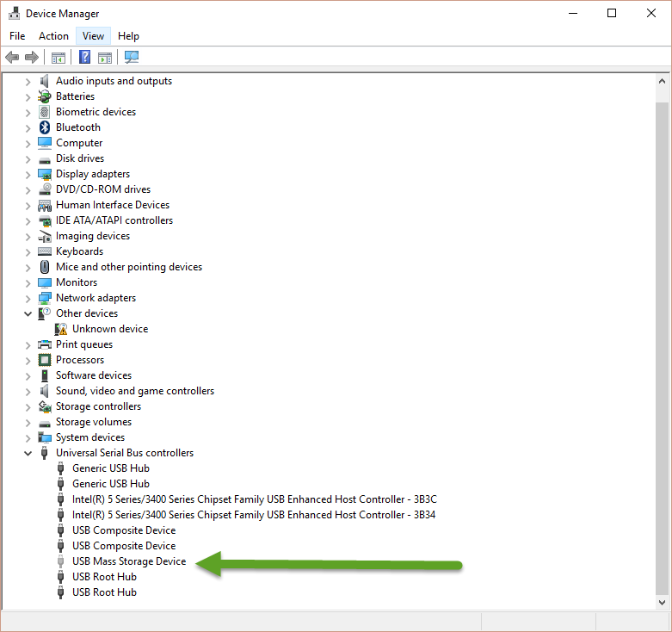Expand the Monitors node
Image resolution: width=672 pixels, height=632 pixels.
[28, 283]
